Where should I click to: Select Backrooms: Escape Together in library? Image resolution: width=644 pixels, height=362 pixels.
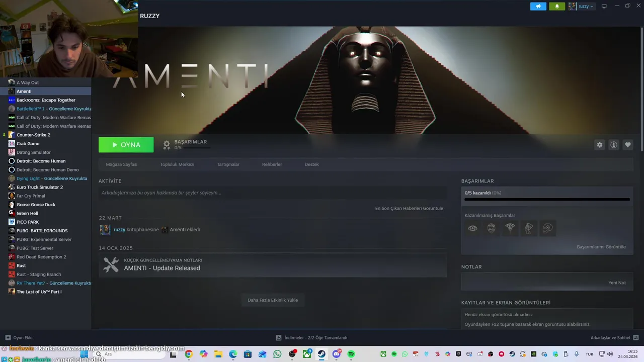pyautogui.click(x=45, y=100)
